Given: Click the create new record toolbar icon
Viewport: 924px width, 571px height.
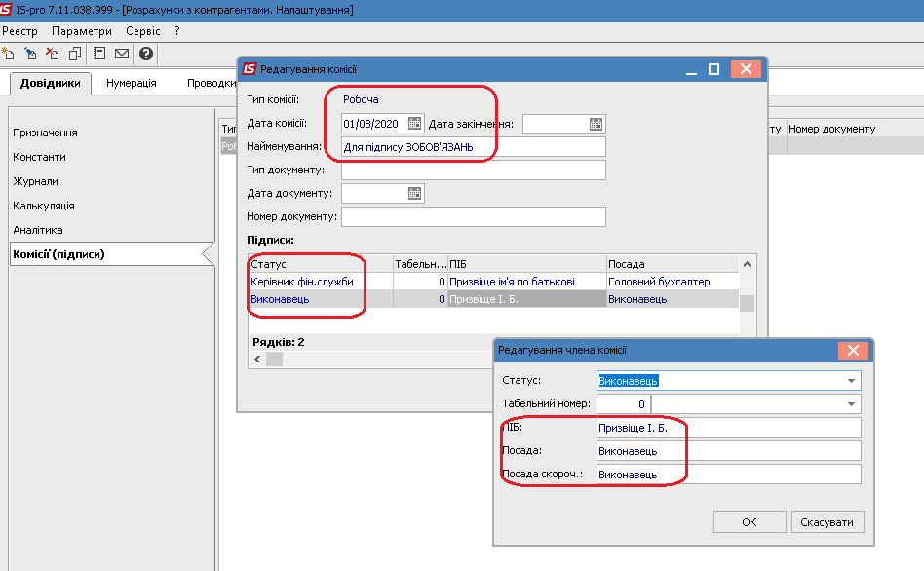Looking at the screenshot, I should (8, 54).
